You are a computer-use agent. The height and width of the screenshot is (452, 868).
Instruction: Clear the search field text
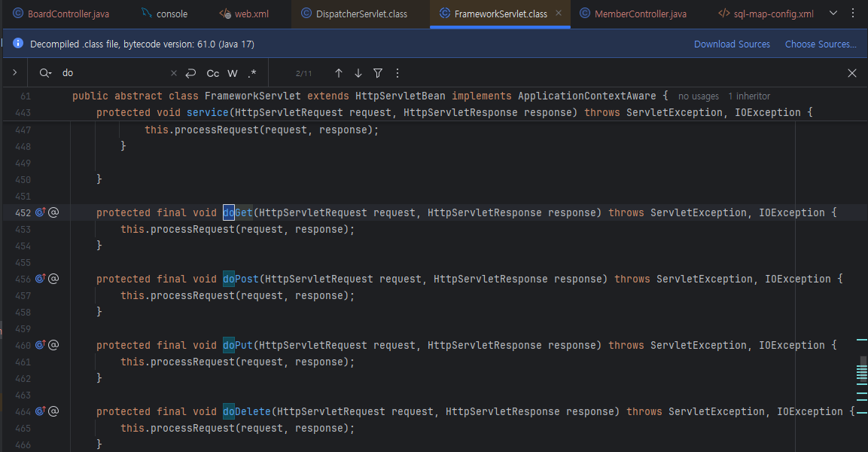(174, 73)
